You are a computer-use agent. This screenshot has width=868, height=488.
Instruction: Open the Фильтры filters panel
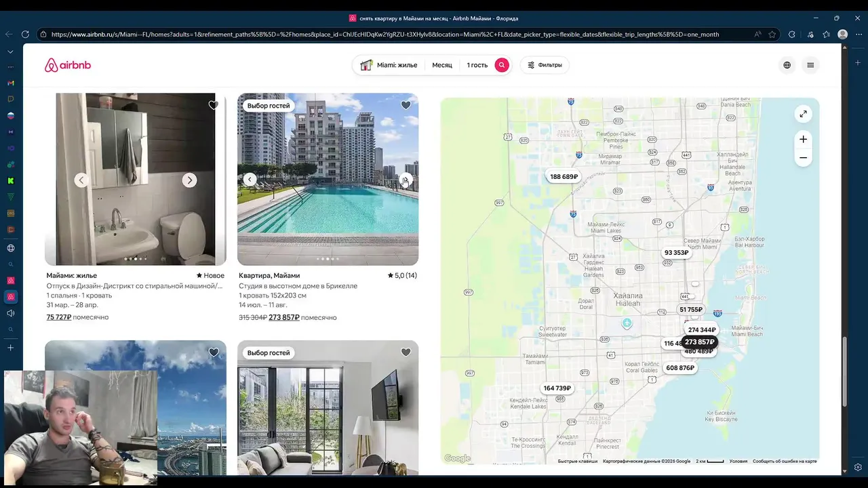[x=545, y=65]
